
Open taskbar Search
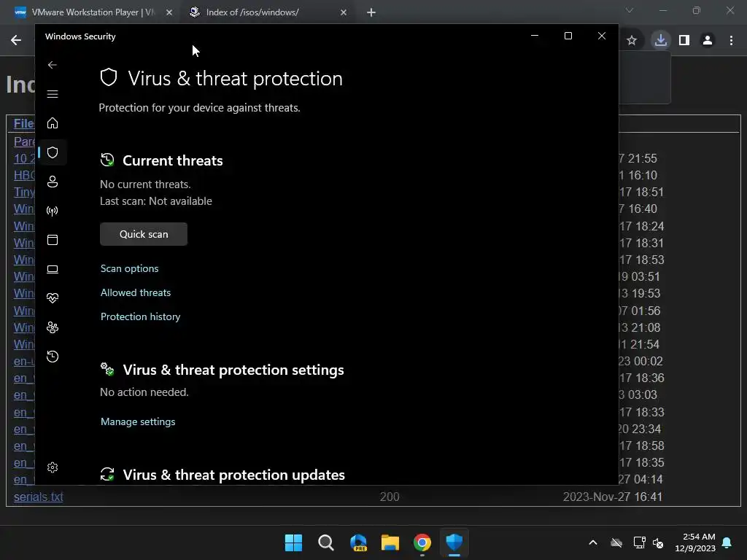pyautogui.click(x=326, y=542)
